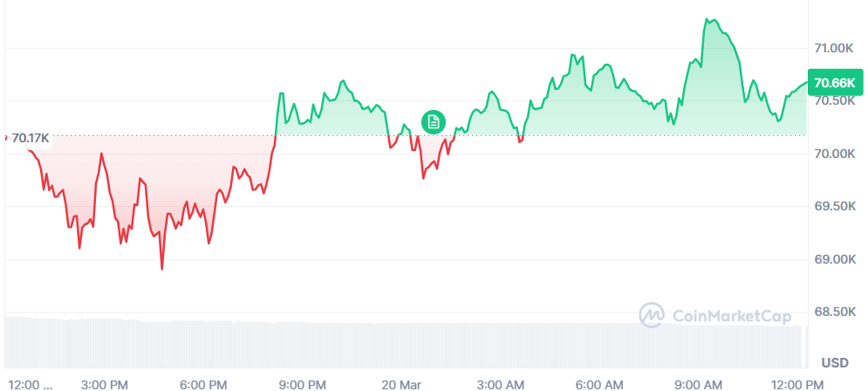Click the USD currency label
This screenshot has width=868, height=391.
[x=836, y=362]
